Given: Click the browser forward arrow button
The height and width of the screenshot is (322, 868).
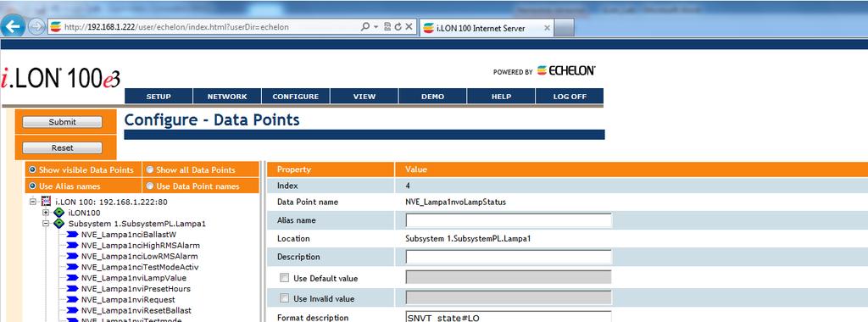Looking at the screenshot, I should (36, 26).
